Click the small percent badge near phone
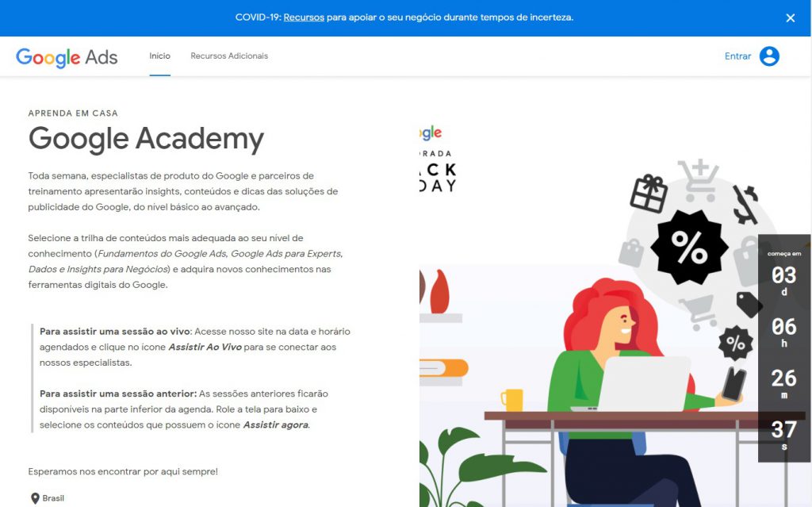Viewport: 812px width, 507px height. coord(735,343)
